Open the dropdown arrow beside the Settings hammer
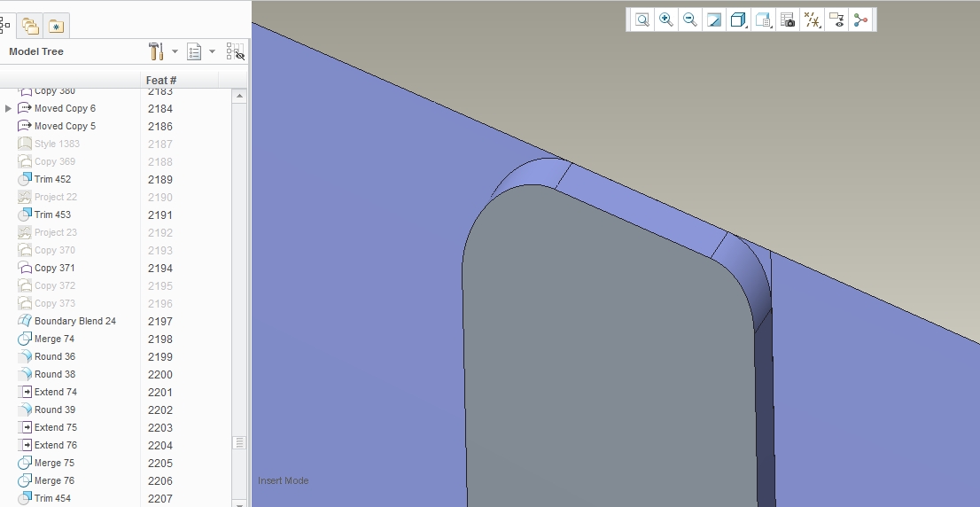 [x=175, y=51]
